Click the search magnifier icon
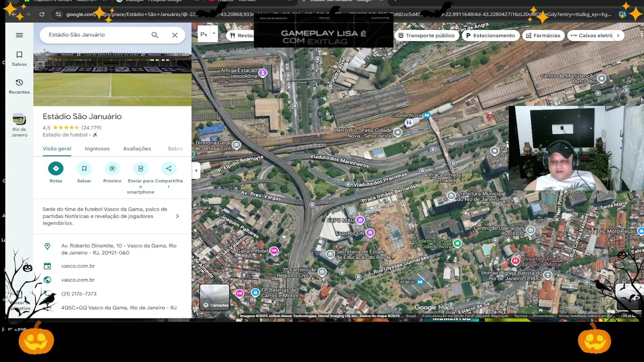 (x=155, y=35)
